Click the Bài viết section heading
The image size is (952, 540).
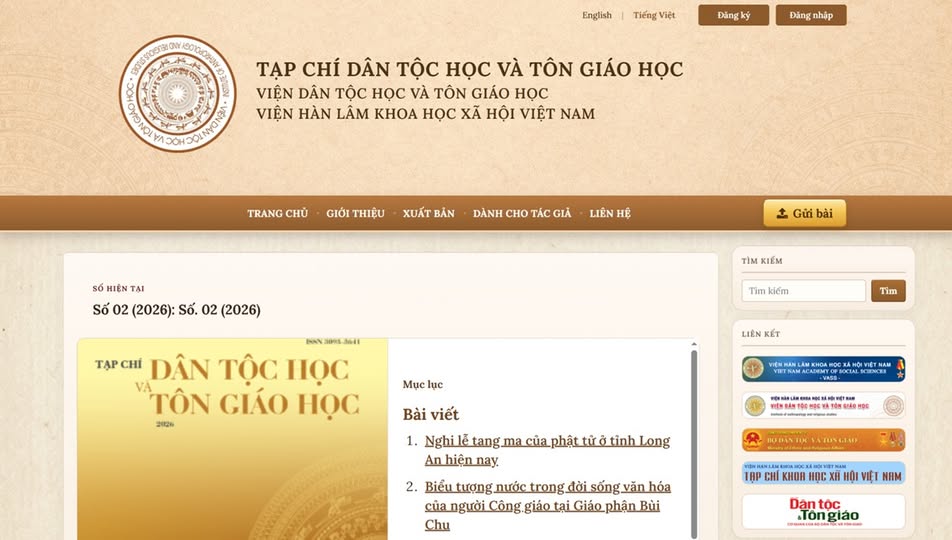[x=430, y=414]
